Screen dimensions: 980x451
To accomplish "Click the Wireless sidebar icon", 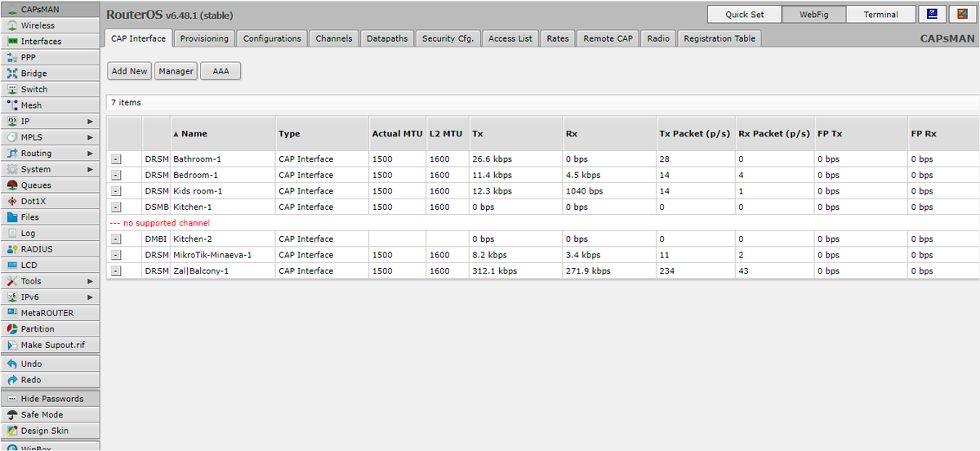I will (x=12, y=25).
